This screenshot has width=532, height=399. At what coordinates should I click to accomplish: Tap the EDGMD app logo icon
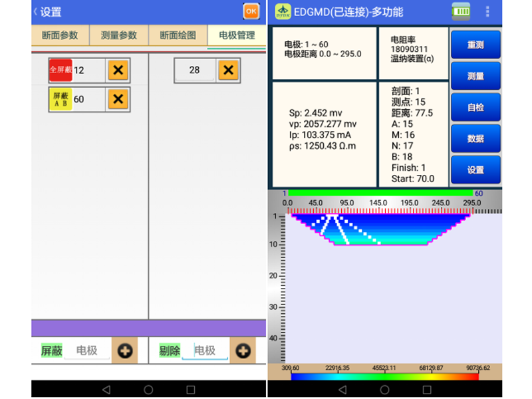coord(283,11)
